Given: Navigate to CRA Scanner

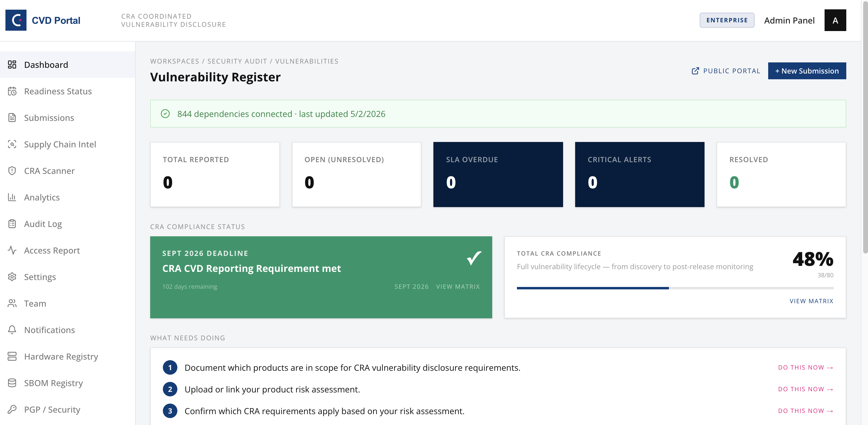Looking at the screenshot, I should (67, 171).
